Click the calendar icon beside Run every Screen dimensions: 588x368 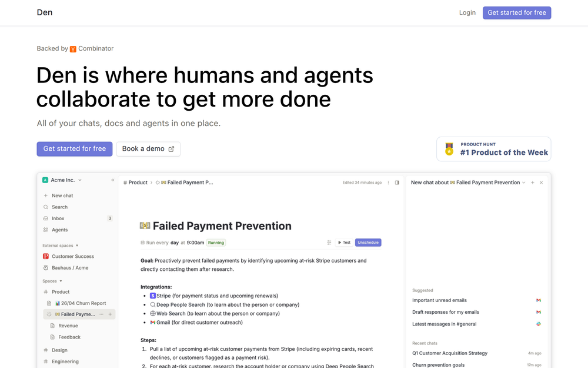(142, 243)
